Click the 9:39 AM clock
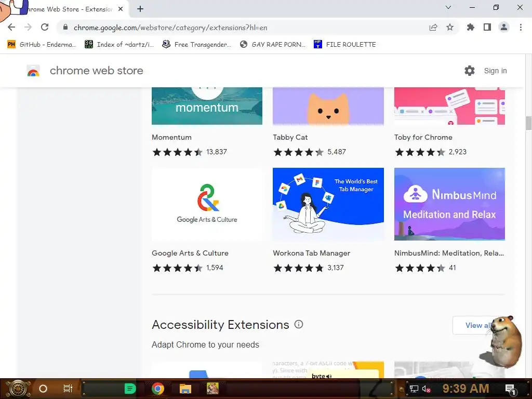 (465, 389)
